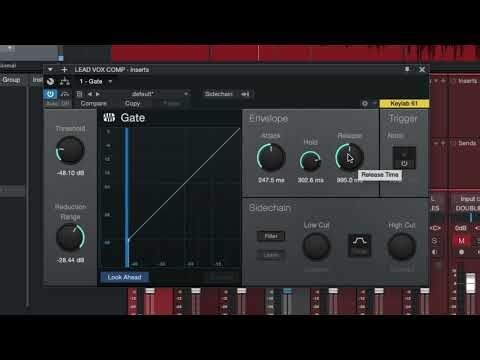Click the automation mode icon beside power
480x360 pixels.
[x=65, y=94]
